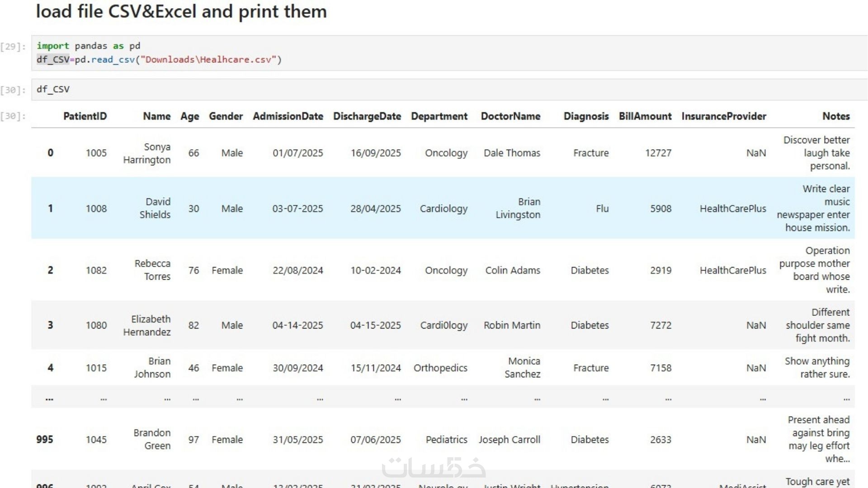Viewport: 868px width, 488px height.
Task: Click the 12727 bill amount cell
Action: click(658, 153)
